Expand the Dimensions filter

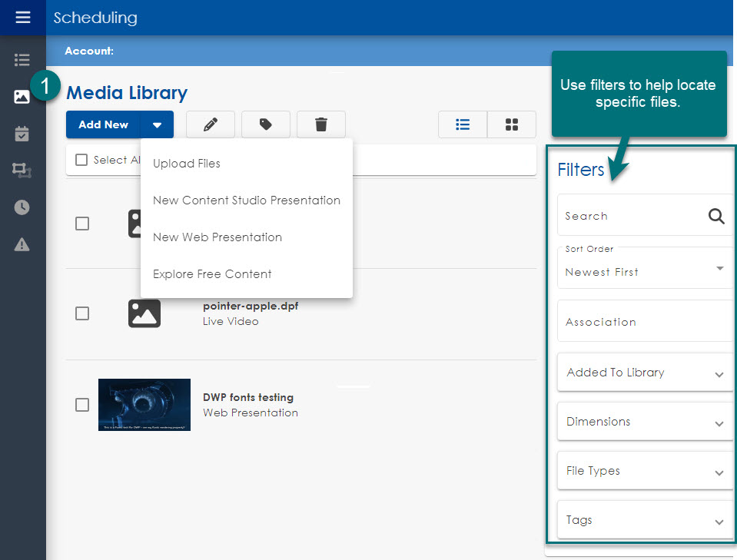coord(644,422)
